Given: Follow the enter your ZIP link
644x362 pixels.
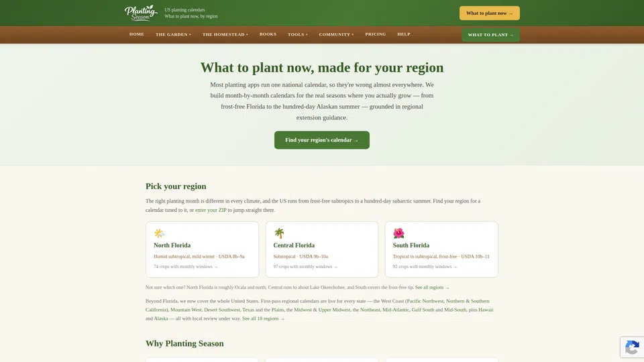Looking at the screenshot, I should tap(211, 210).
